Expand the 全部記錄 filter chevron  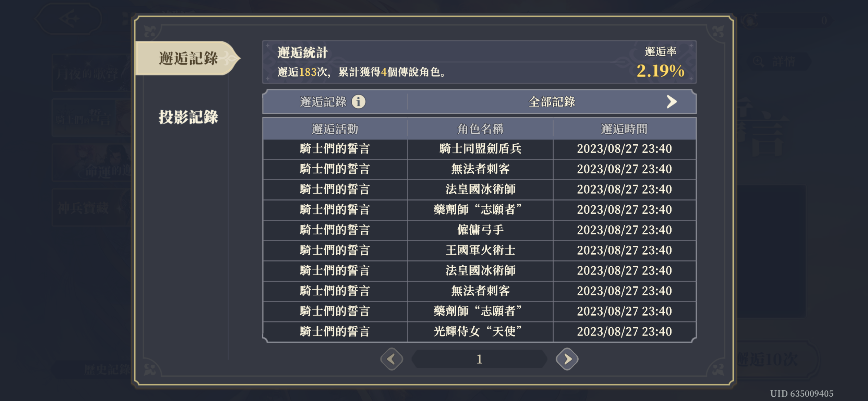672,102
